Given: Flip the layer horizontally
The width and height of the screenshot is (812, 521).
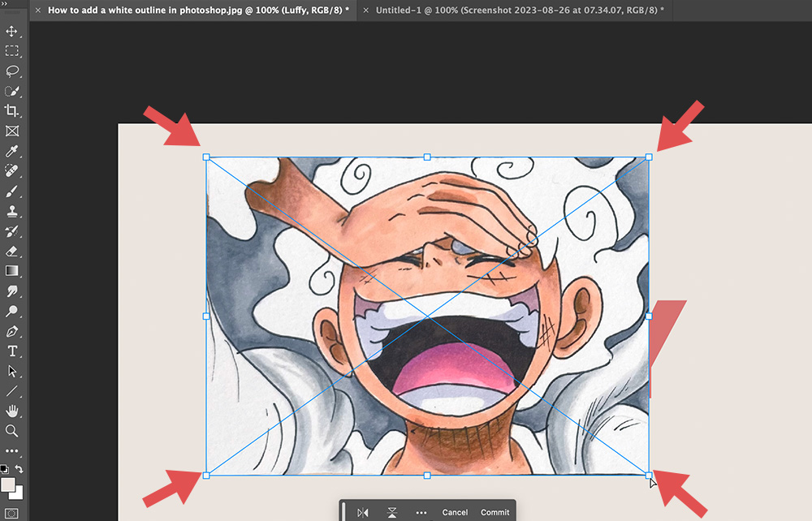Looking at the screenshot, I should click(x=362, y=512).
